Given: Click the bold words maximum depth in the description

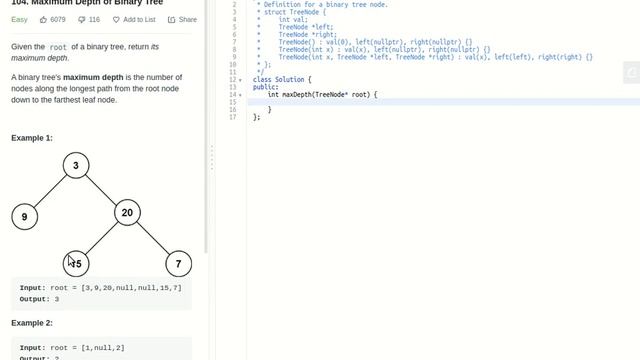Looking at the screenshot, I should coord(93,77).
